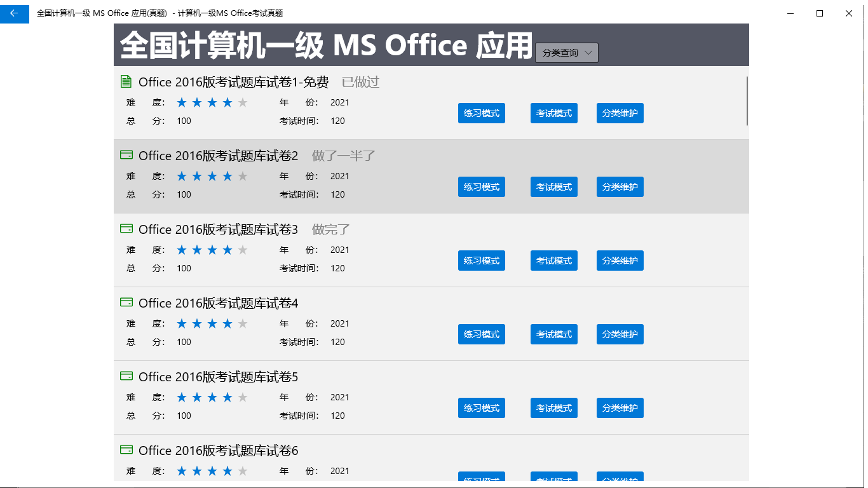Open 分类维护 for 试卷4

[620, 334]
